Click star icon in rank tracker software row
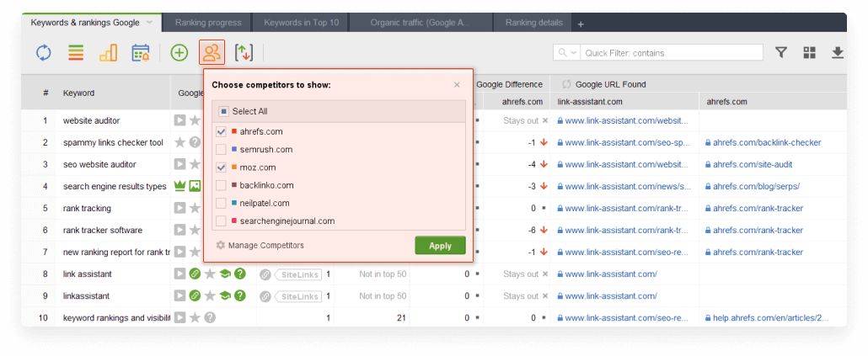The height and width of the screenshot is (356, 868). point(195,230)
